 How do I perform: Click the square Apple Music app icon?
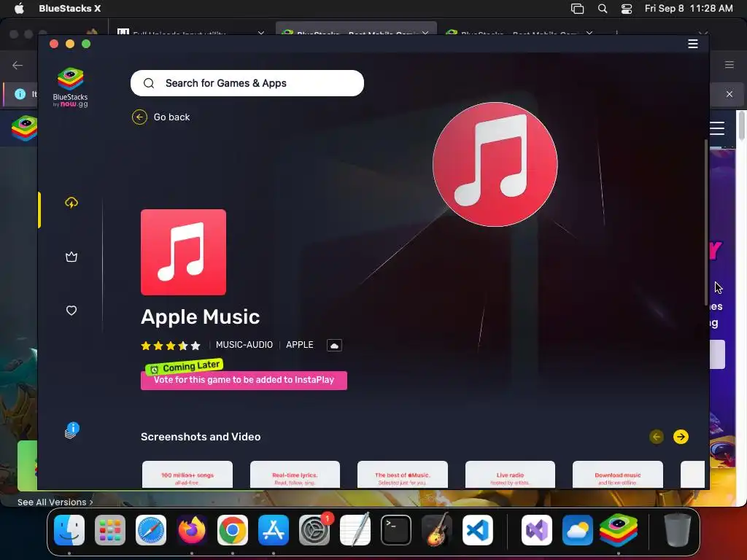coord(183,252)
